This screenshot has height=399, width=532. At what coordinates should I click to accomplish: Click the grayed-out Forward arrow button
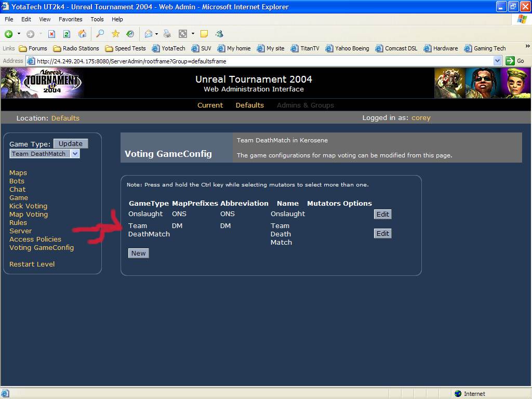30,34
